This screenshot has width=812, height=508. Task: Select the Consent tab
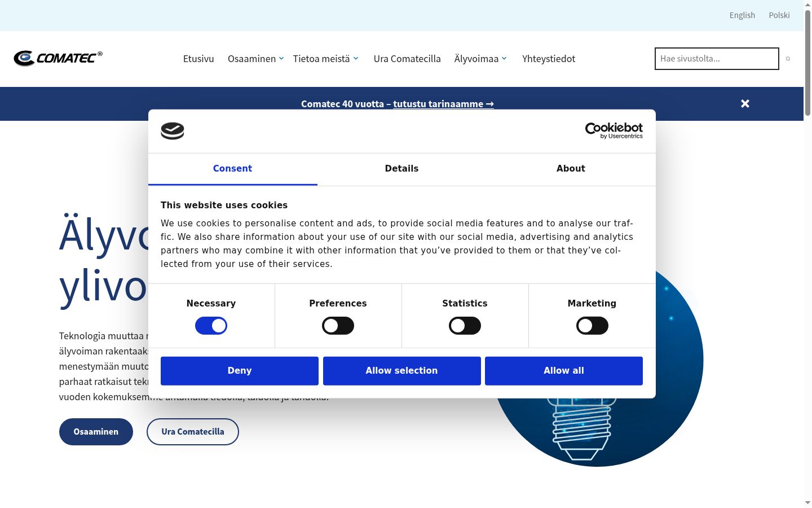pos(232,169)
